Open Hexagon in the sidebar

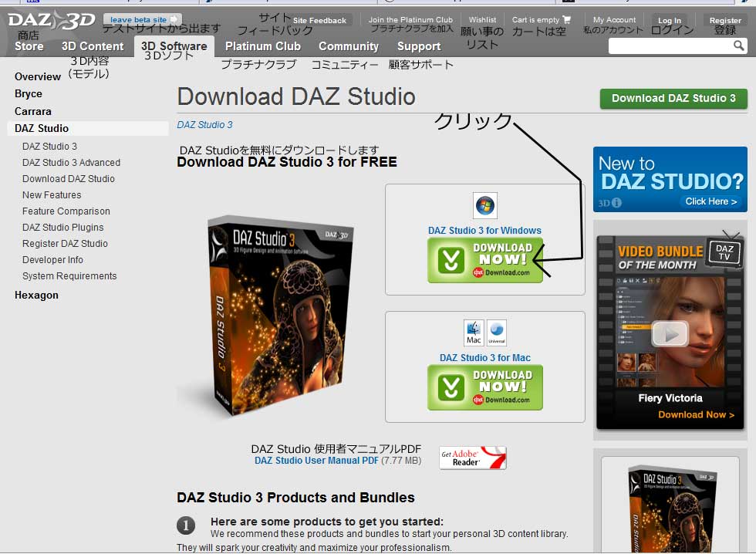coord(37,295)
